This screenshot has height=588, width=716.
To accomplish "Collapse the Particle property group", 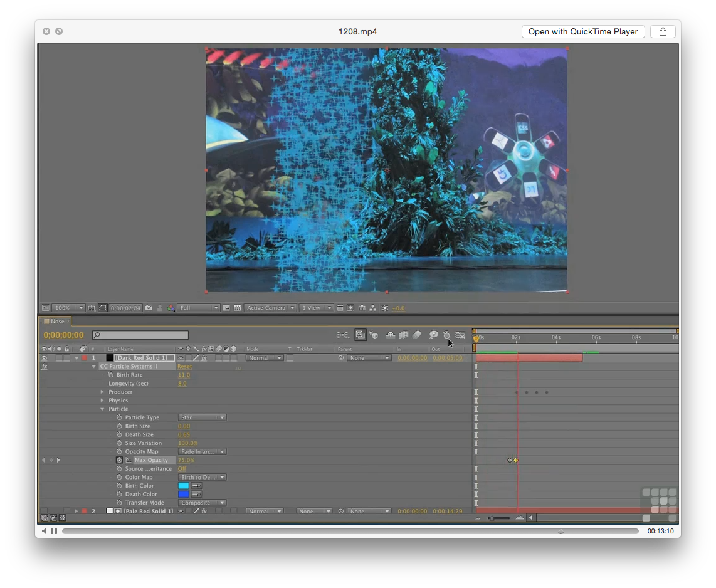I will [102, 409].
